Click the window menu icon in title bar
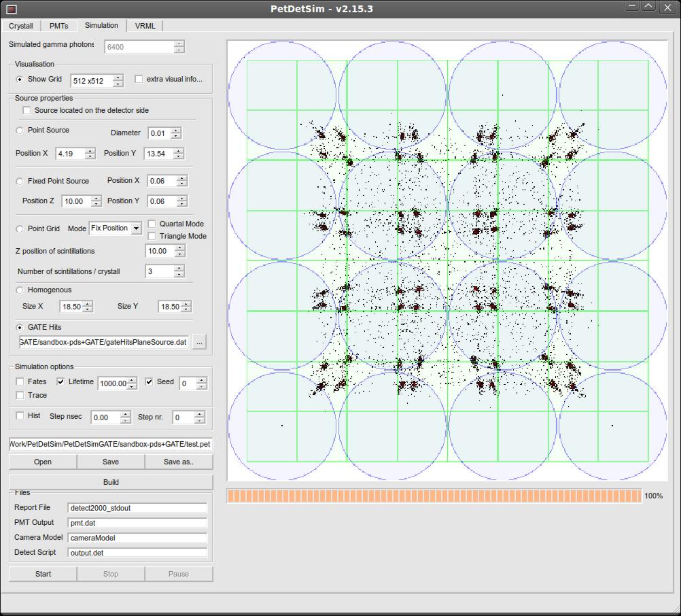The height and width of the screenshot is (616, 681). pos(12,9)
